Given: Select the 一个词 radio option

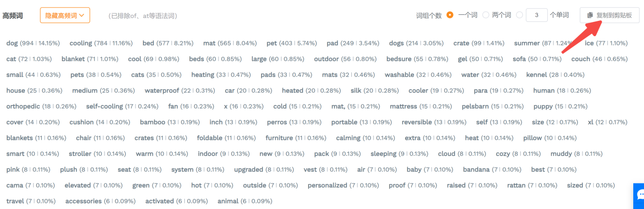Looking at the screenshot, I should tap(450, 15).
